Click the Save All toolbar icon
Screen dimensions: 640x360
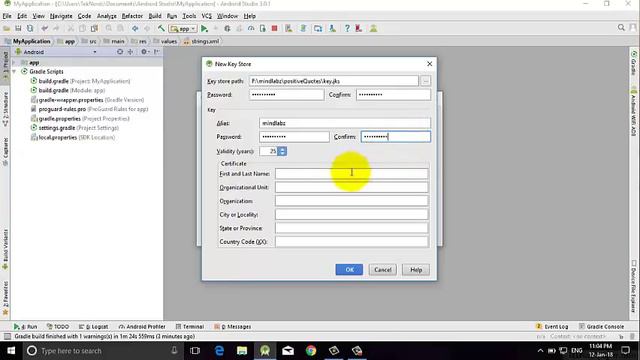click(x=18, y=29)
